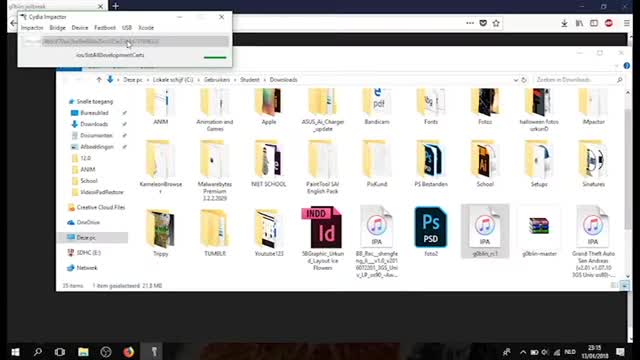This screenshot has height=360, width=640.
Task: Open the Impactor menu in Cydia Impactor
Action: (x=32, y=28)
